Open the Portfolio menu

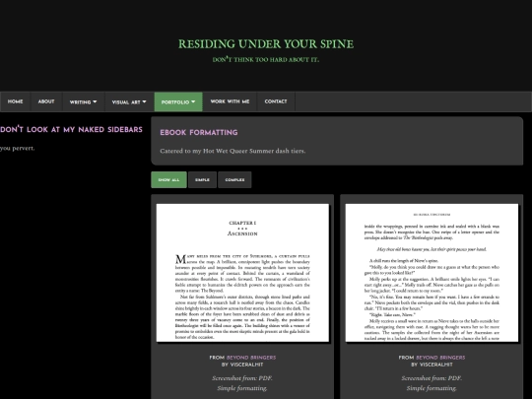tap(178, 101)
